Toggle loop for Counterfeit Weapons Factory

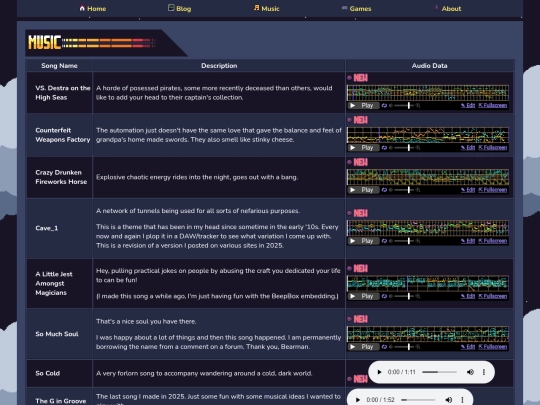[x=384, y=148]
